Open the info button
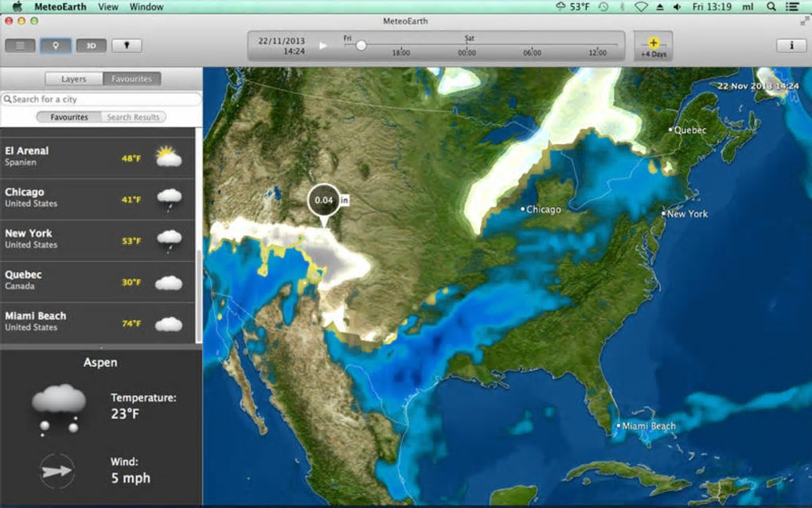Viewport: 812px width, 508px height. (791, 45)
